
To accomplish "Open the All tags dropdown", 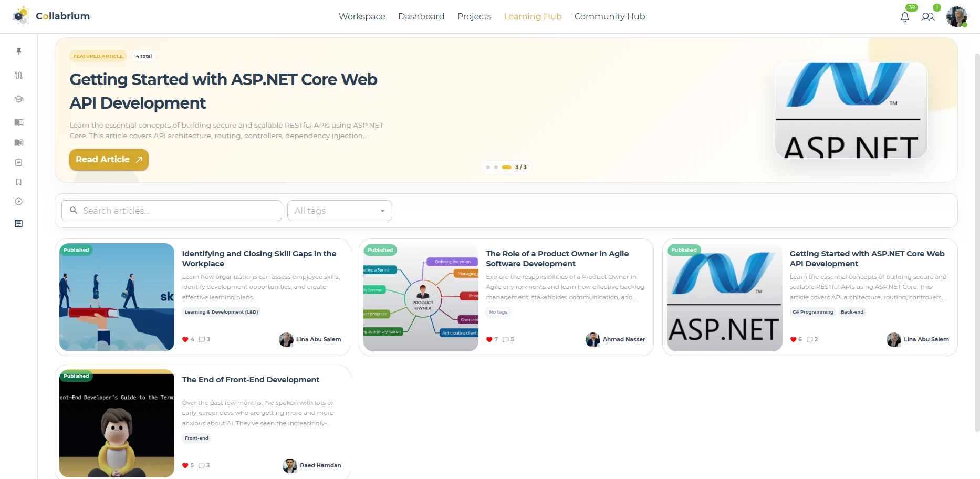I will coord(340,211).
